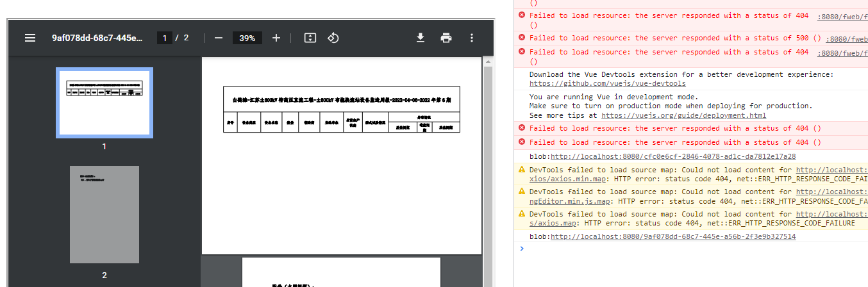The width and height of the screenshot is (868, 287).
Task: Click error icon of status 500 message
Action: (522, 37)
